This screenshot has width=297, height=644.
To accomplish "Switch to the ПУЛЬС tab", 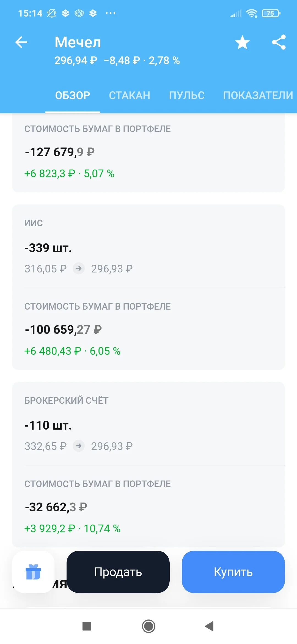I will coord(187,95).
